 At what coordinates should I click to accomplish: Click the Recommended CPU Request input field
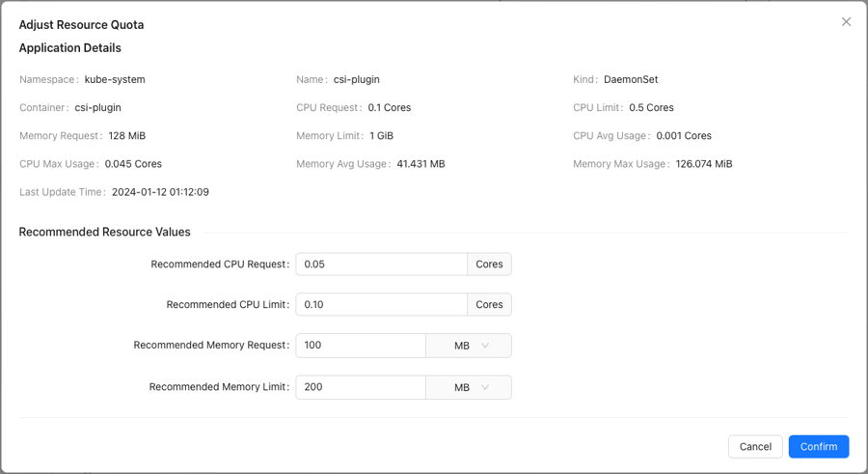point(381,264)
